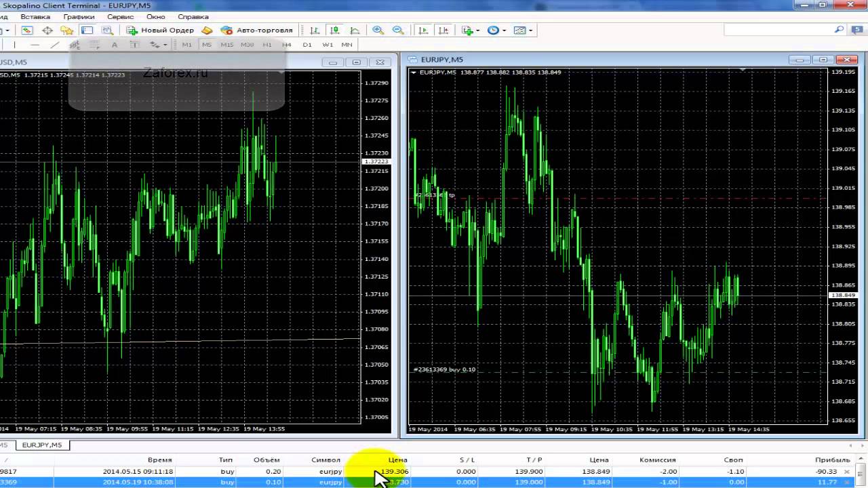Switch chart to line chart view
Screen dimensions: 868x488
point(355,30)
